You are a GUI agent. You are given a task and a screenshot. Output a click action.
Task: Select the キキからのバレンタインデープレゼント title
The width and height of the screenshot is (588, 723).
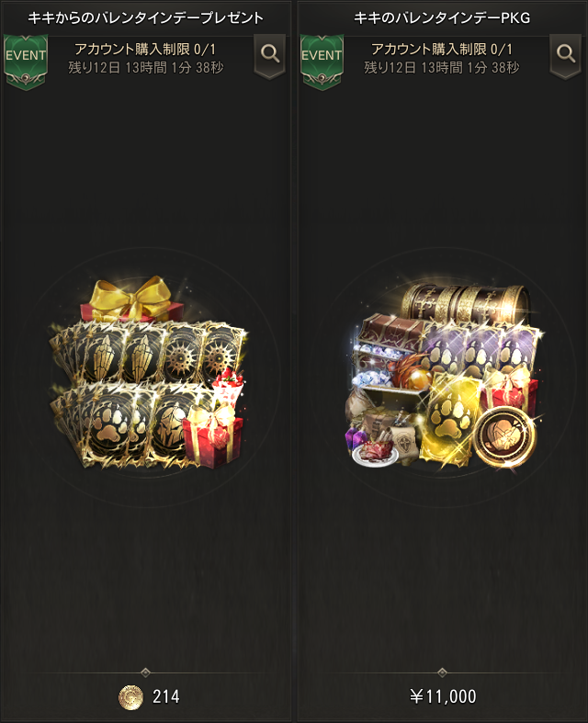click(x=146, y=18)
